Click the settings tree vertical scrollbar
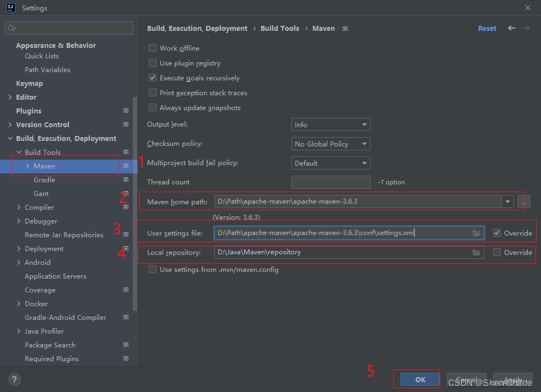The width and height of the screenshot is (541, 392). pos(135,203)
